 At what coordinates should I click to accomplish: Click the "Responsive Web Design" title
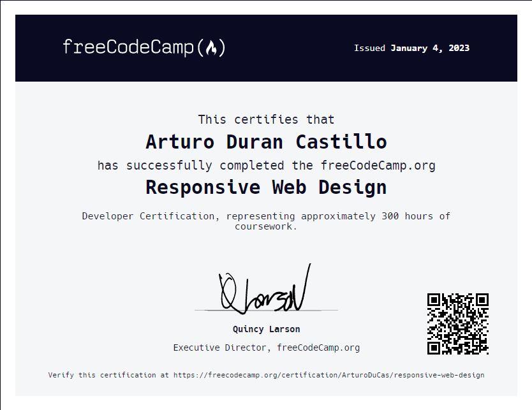[267, 187]
